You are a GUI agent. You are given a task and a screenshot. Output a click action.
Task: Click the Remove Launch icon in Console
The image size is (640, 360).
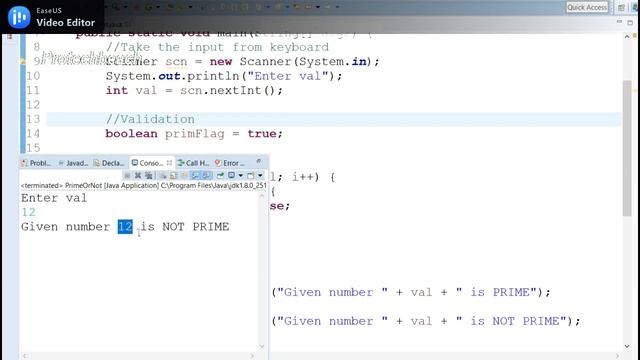point(138,176)
